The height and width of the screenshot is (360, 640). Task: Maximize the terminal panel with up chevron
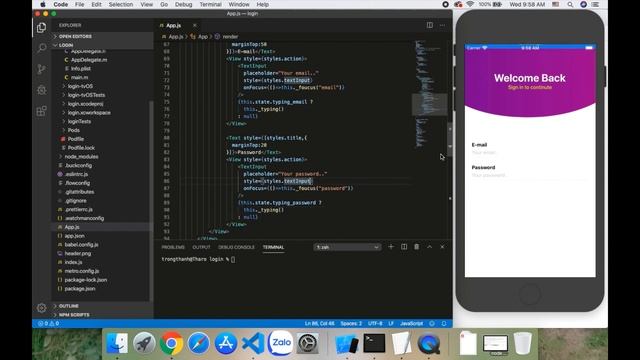(429, 247)
